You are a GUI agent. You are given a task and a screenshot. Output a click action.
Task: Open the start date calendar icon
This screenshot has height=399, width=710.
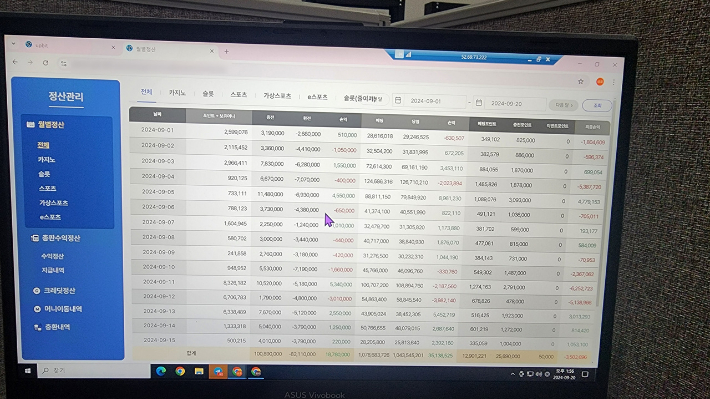(398, 100)
